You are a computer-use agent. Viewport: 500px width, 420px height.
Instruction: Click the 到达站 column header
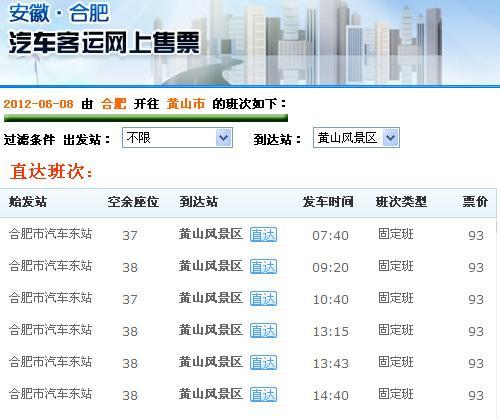198,202
